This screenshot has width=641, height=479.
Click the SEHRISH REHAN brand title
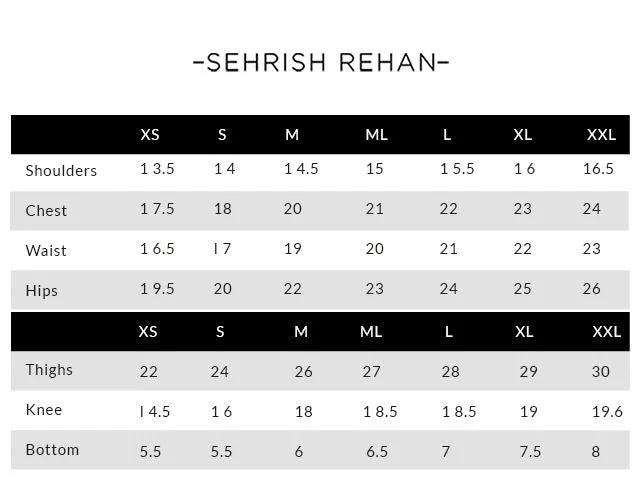click(320, 63)
